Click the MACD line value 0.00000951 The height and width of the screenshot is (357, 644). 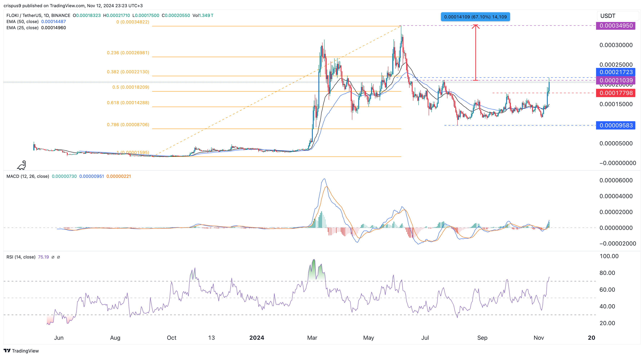point(92,176)
